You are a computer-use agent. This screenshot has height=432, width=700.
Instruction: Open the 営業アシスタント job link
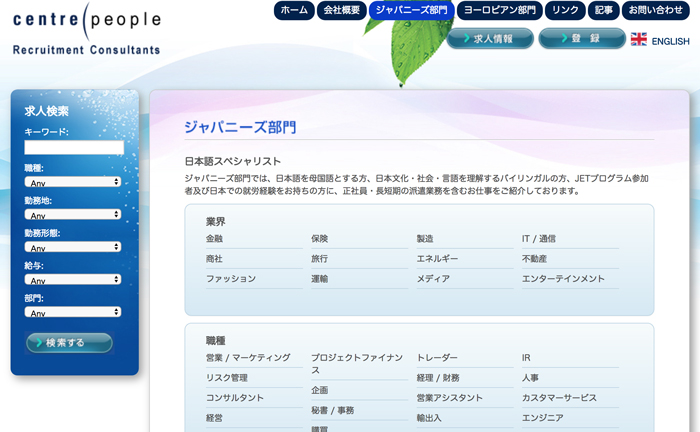tap(450, 398)
